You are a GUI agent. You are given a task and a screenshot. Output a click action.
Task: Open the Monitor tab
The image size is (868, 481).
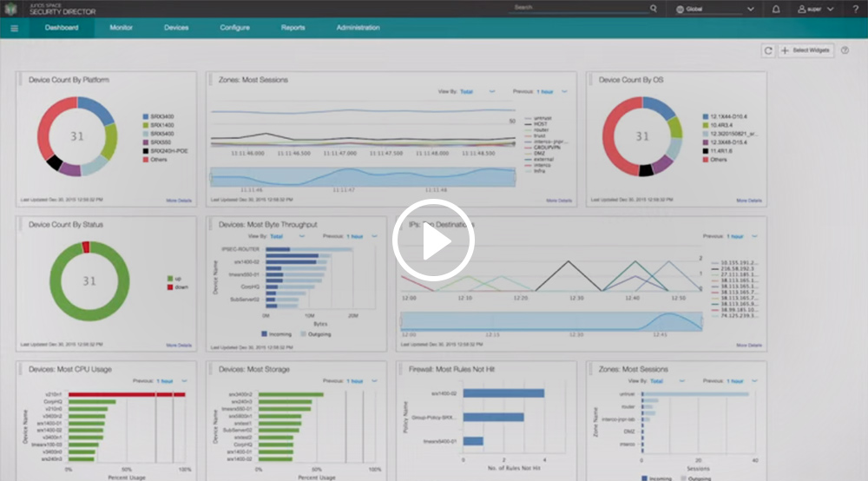click(x=121, y=28)
